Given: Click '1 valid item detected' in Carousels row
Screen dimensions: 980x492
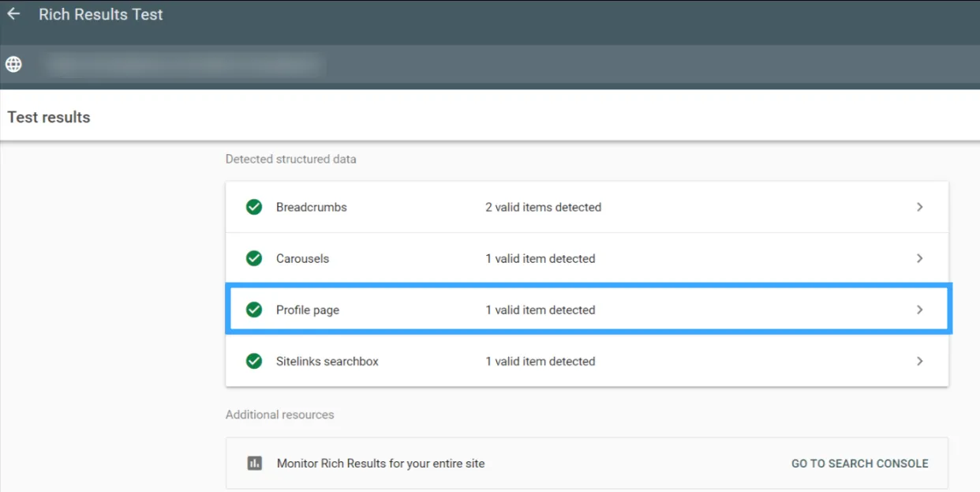Looking at the screenshot, I should 540,258.
